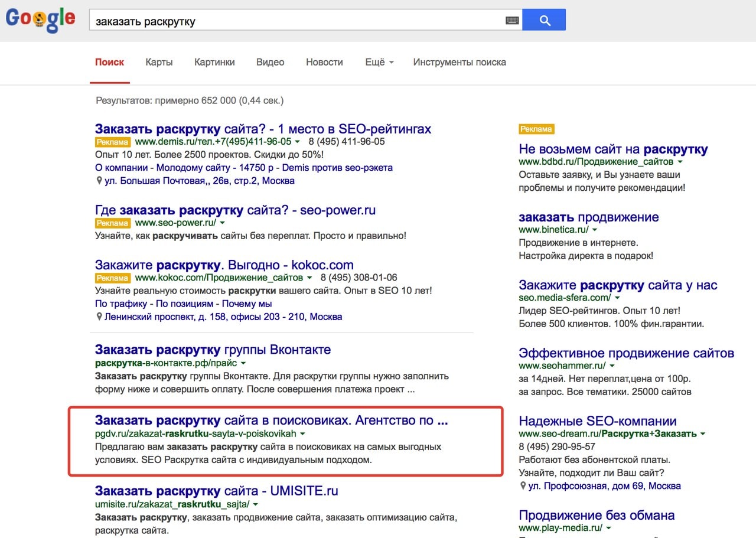The image size is (756, 538).
Task: Expand arrow next to www.bdbd.ru URL
Action: [x=680, y=162]
